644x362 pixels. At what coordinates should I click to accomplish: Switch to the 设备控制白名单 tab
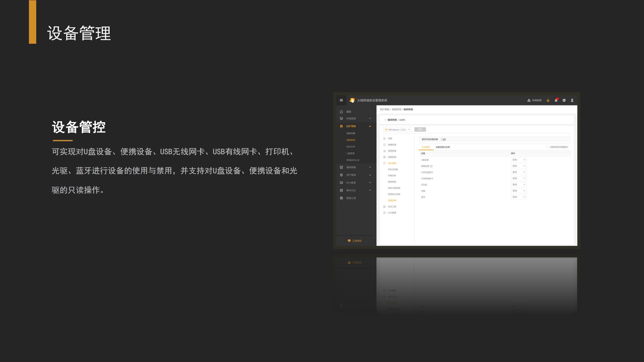tap(443, 147)
